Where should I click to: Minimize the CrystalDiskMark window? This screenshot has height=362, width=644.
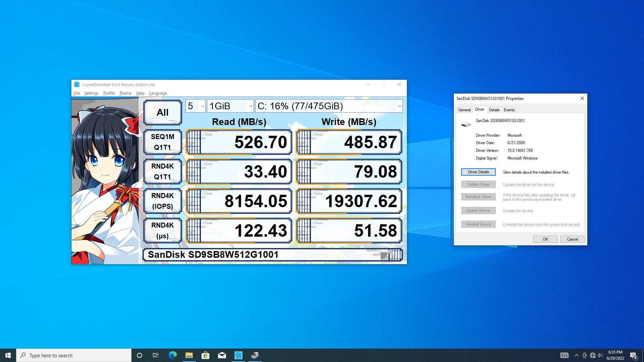(x=369, y=84)
